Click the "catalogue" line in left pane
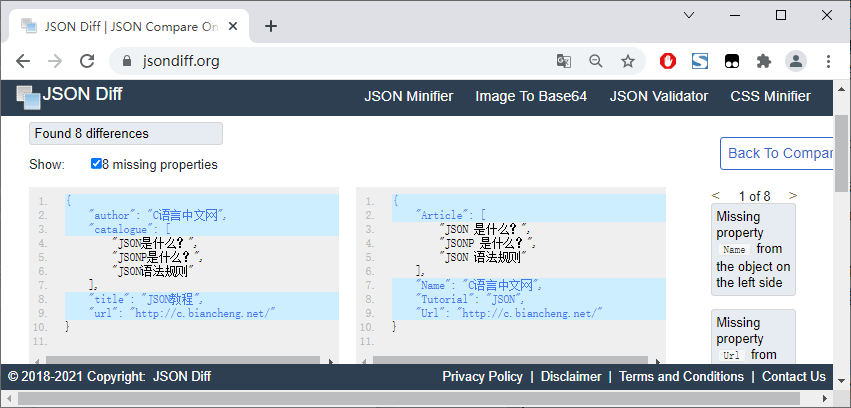Image resolution: width=851 pixels, height=408 pixels. pyautogui.click(x=202, y=230)
